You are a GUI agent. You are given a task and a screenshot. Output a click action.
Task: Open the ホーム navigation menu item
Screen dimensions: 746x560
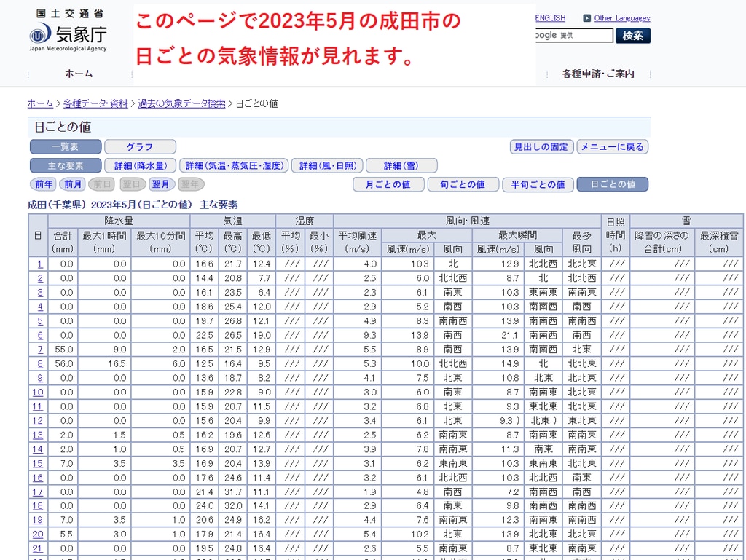click(x=79, y=74)
